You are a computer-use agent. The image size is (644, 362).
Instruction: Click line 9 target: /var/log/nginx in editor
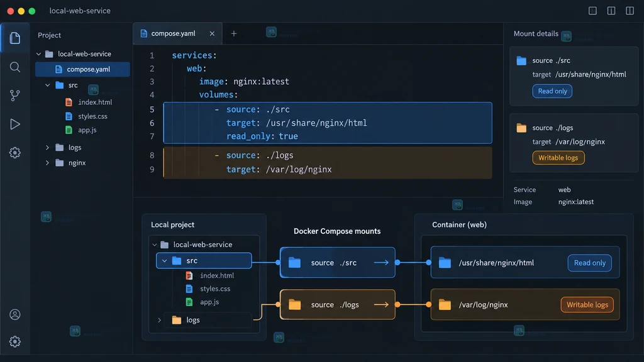pyautogui.click(x=279, y=170)
